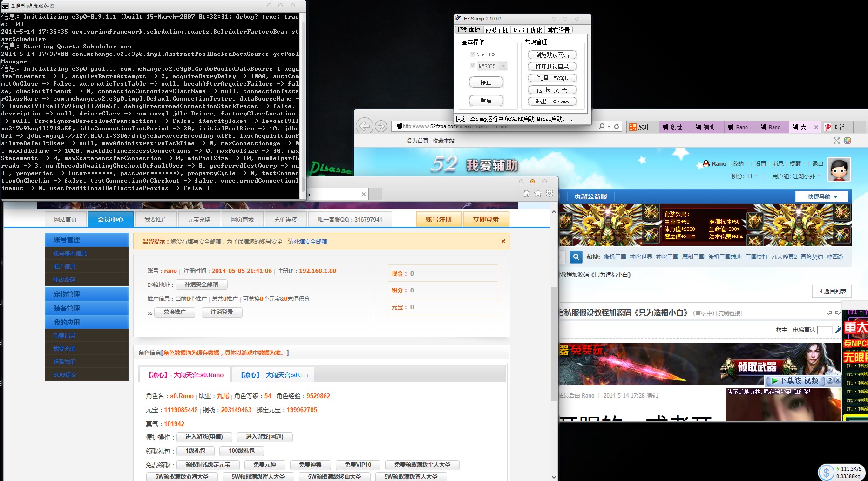Click 管理 MYSQL button in ESSamp

pyautogui.click(x=552, y=78)
